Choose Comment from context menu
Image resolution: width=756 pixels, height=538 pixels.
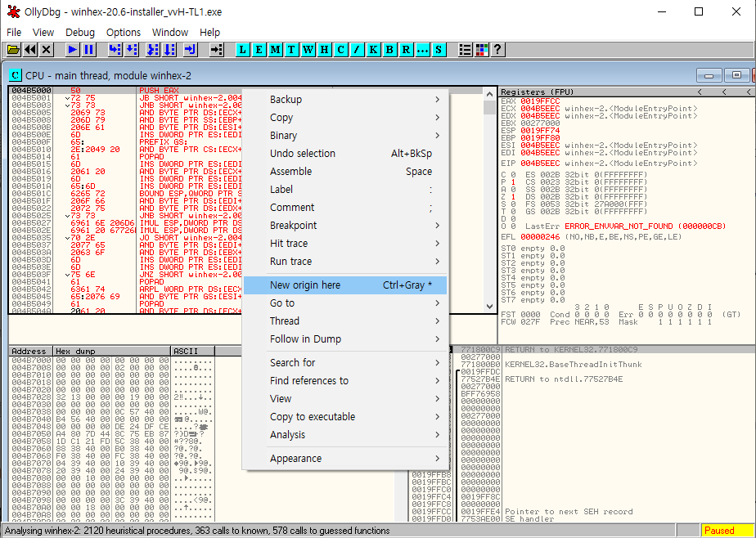(x=345, y=208)
